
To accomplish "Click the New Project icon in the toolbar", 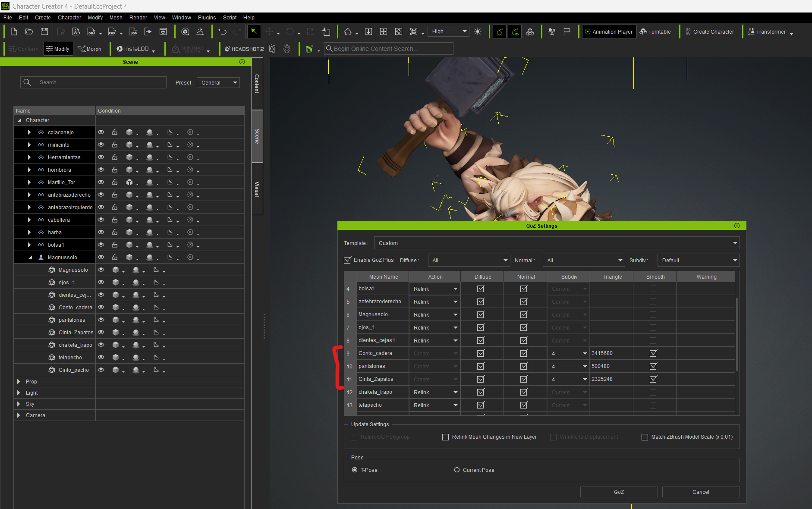I will pos(14,31).
